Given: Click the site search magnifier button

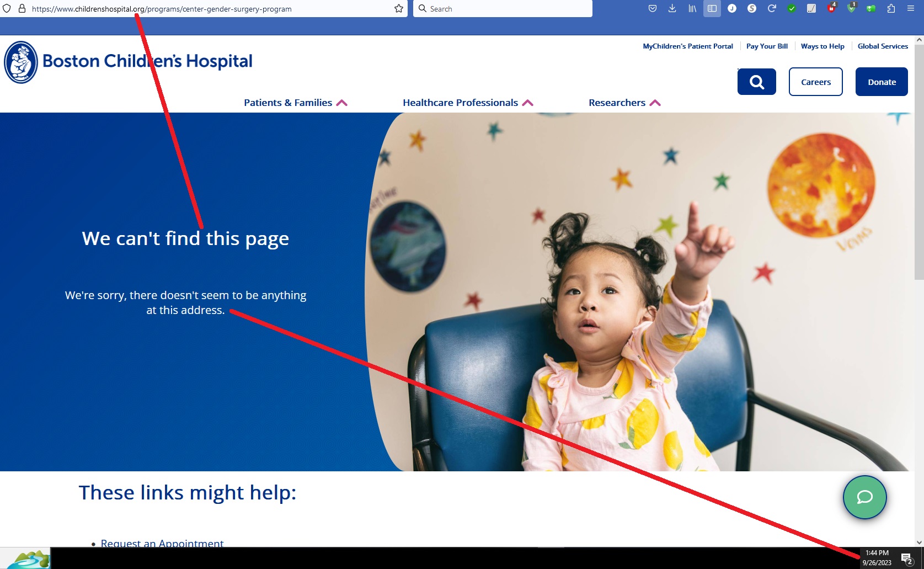Looking at the screenshot, I should click(756, 82).
